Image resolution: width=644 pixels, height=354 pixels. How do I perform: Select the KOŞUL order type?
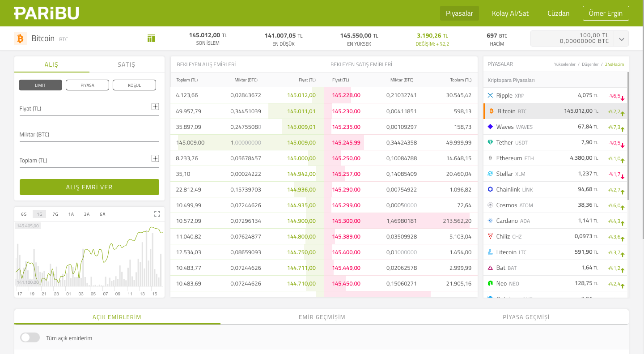[x=134, y=85]
